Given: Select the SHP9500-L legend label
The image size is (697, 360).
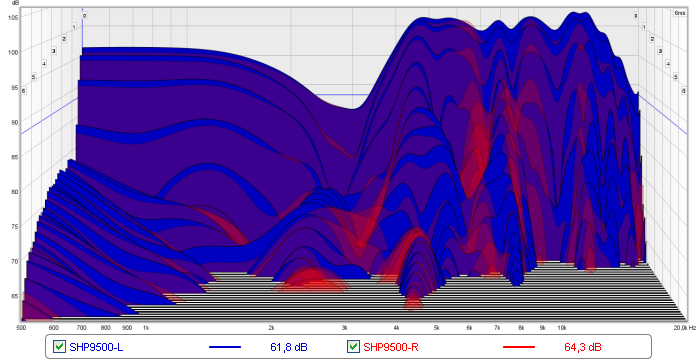Looking at the screenshot, I should pos(96,347).
